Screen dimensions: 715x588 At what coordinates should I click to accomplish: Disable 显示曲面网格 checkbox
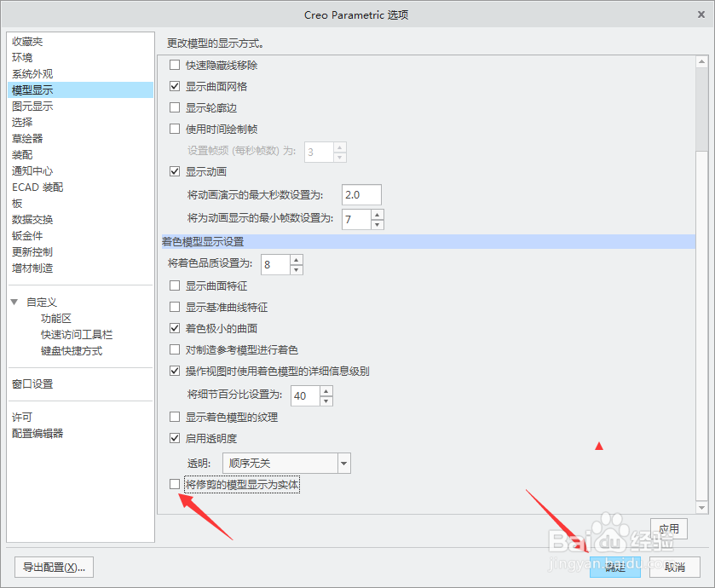point(174,86)
